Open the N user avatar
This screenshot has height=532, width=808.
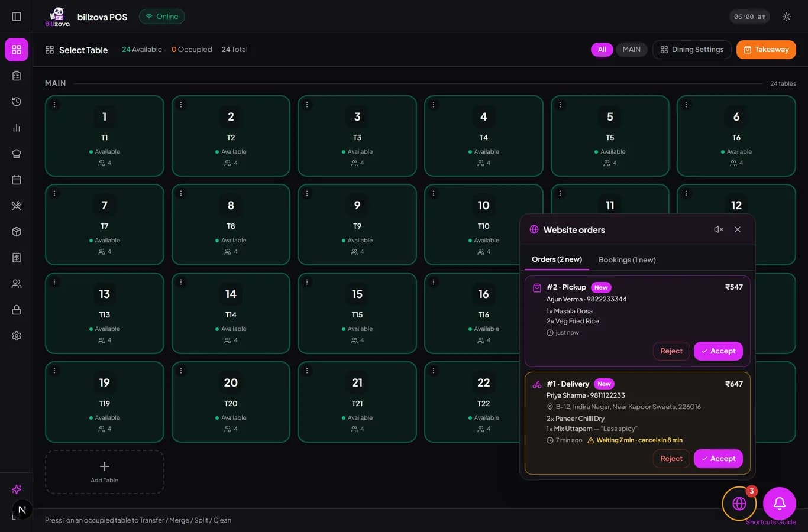22,510
